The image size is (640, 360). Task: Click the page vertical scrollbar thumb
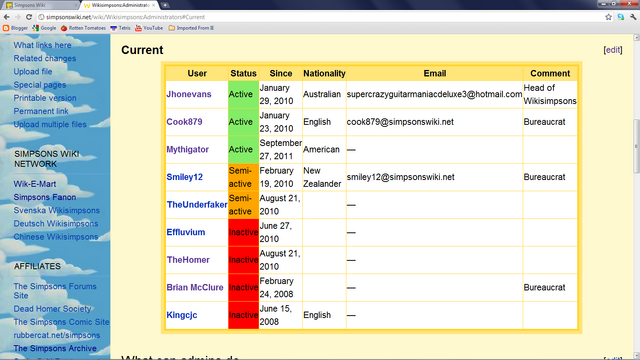click(x=636, y=146)
